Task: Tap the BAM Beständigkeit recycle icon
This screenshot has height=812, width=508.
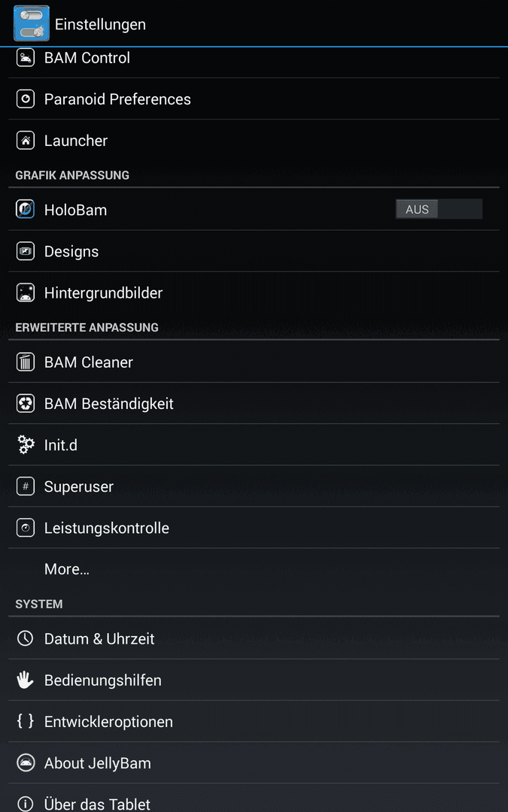Action: tap(26, 404)
